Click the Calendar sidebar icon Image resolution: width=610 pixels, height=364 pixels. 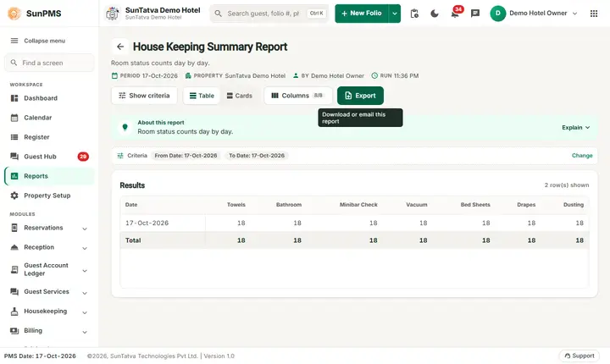point(14,118)
